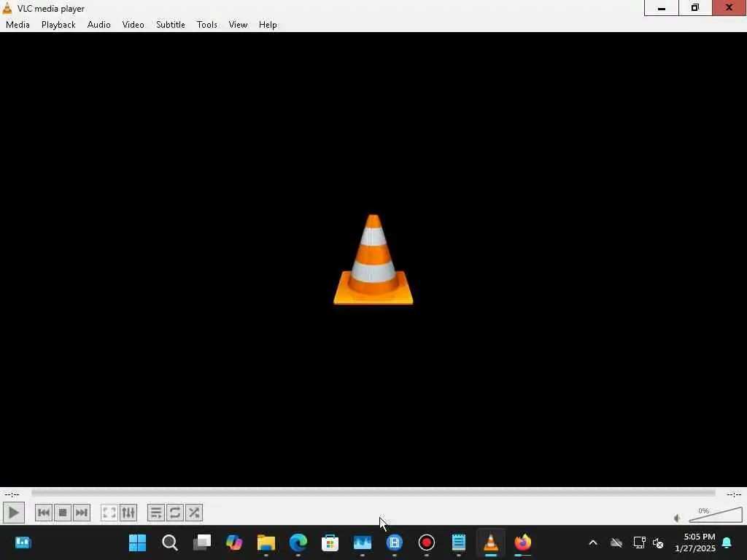747x560 pixels.
Task: Switch to Firefox from taskbar
Action: [x=522, y=542]
